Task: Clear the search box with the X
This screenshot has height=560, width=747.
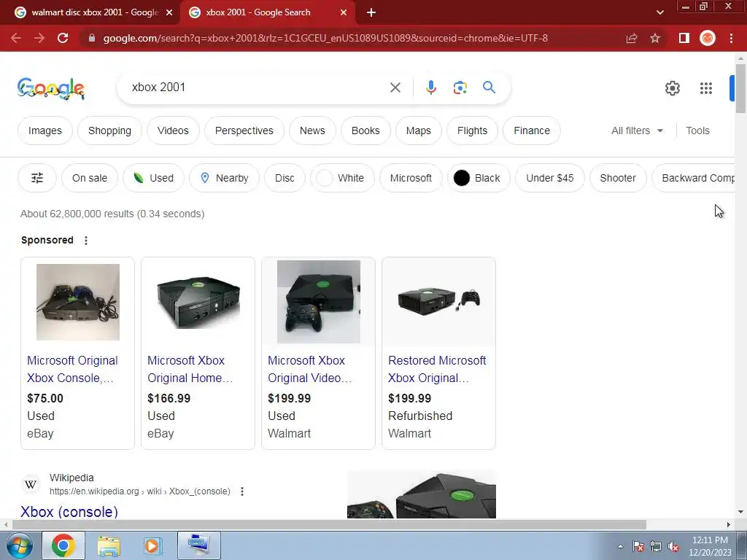Action: [x=395, y=87]
